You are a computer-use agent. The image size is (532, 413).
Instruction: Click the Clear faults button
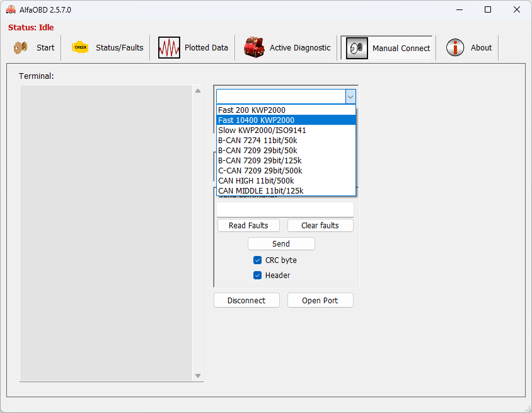[x=320, y=226]
